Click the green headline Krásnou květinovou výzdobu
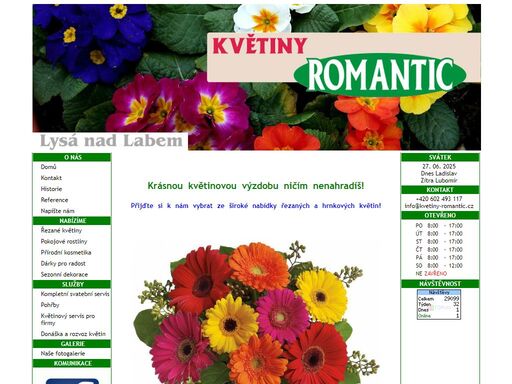This screenshot has width=512, height=384. pyautogui.click(x=256, y=186)
